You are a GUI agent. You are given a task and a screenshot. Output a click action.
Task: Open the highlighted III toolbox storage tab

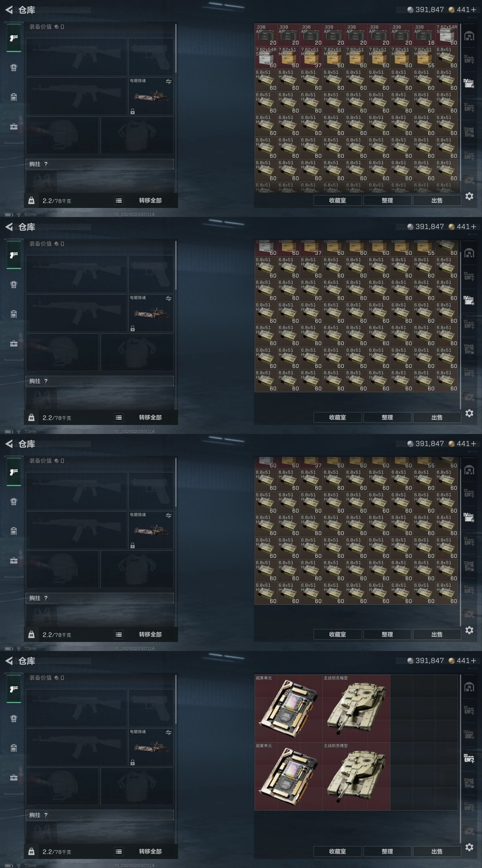click(x=469, y=758)
